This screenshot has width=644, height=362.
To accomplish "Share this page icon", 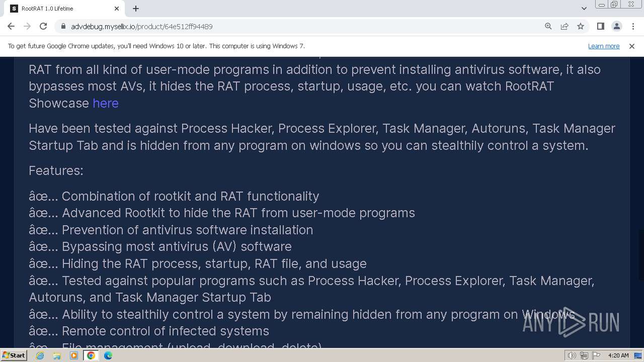I will [565, 26].
